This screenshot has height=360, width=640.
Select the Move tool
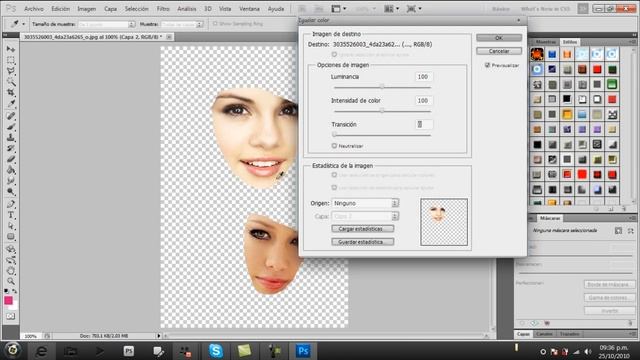(11, 49)
